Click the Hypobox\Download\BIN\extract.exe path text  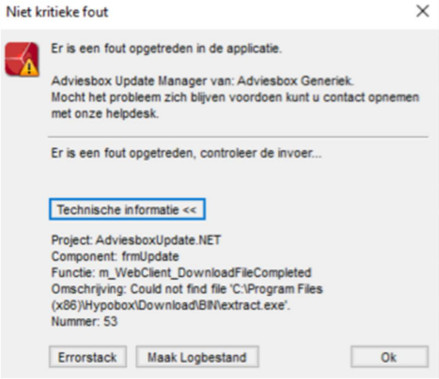click(x=171, y=305)
